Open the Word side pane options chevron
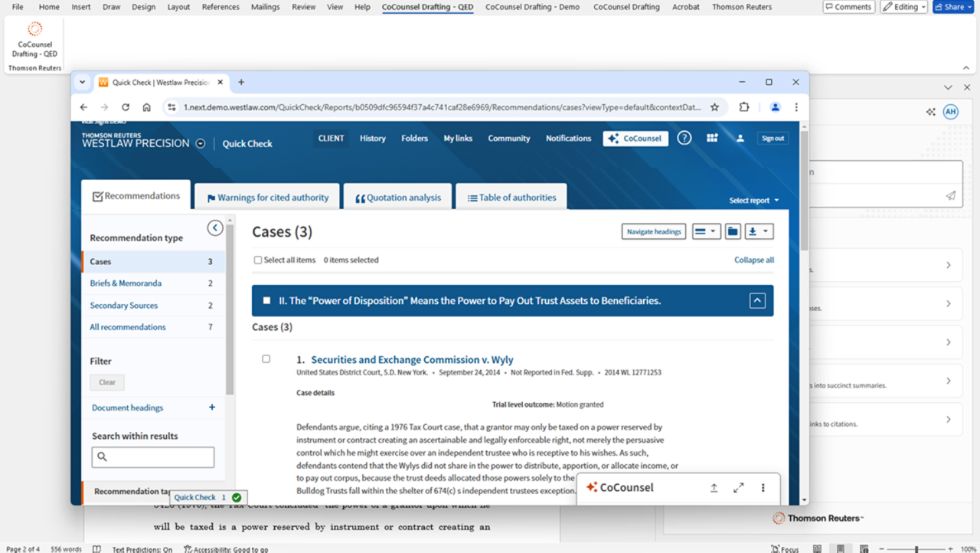 click(948, 87)
